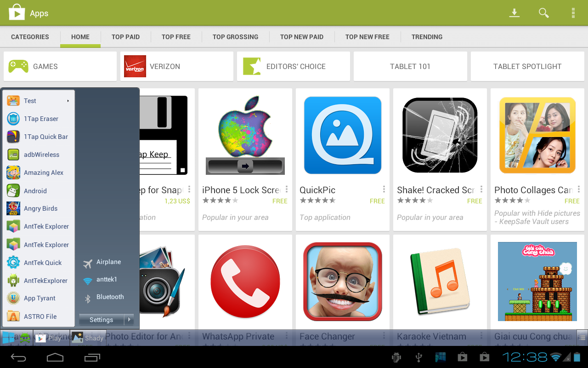Open the EDITORS' CHOICE button
This screenshot has height=368, width=588.
coord(294,66)
